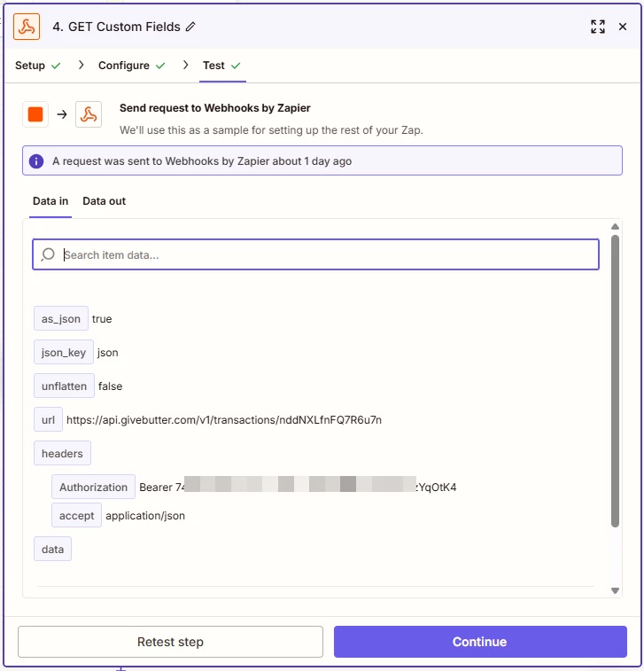Click the 'true' value of as_json
644x671 pixels.
tap(102, 319)
